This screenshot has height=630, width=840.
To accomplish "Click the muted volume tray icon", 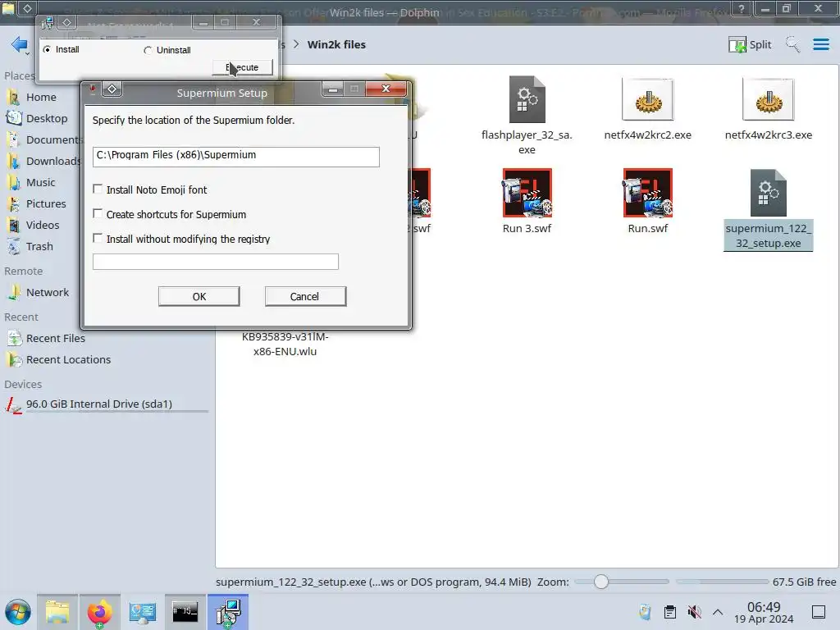I will 694,612.
